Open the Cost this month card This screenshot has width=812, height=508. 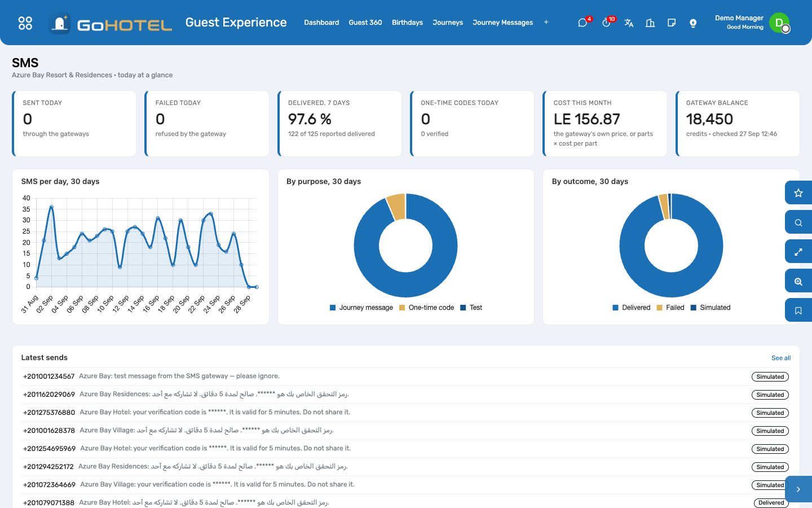coord(605,124)
